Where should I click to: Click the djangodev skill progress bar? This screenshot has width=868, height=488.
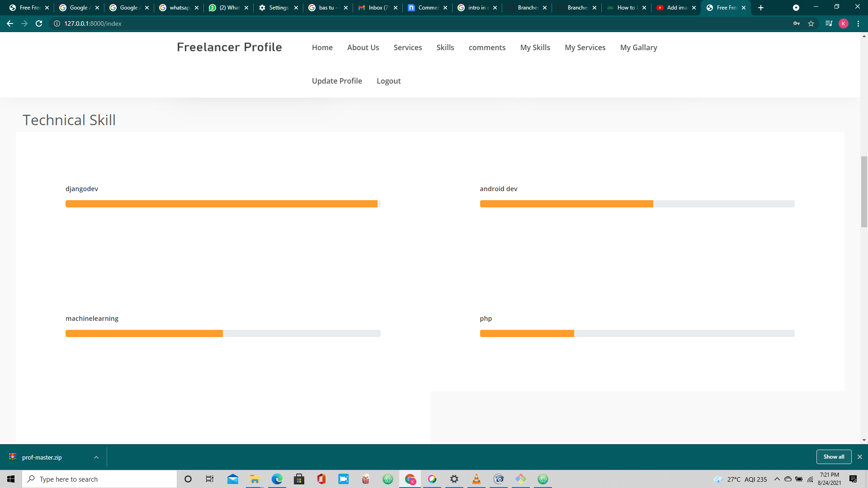(223, 204)
